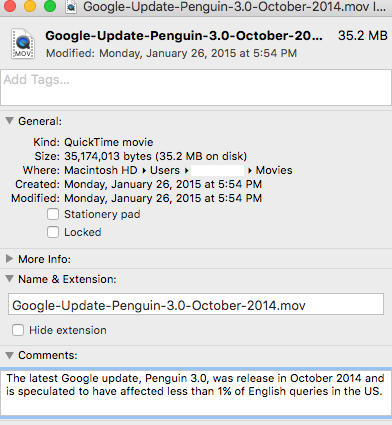Enable the Stationery pad checkbox
Screen dimensions: 392x425
[53, 214]
